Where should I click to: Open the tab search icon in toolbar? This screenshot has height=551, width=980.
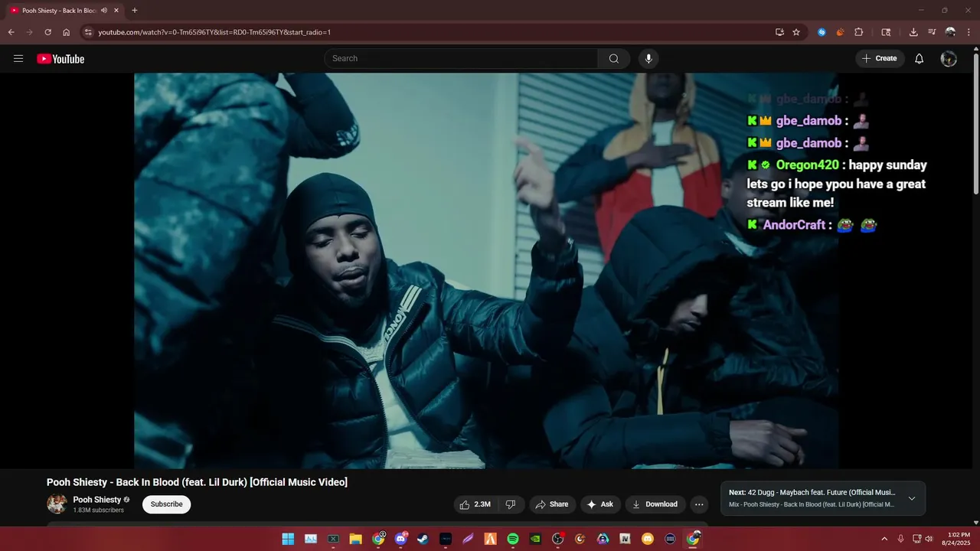[x=886, y=32]
